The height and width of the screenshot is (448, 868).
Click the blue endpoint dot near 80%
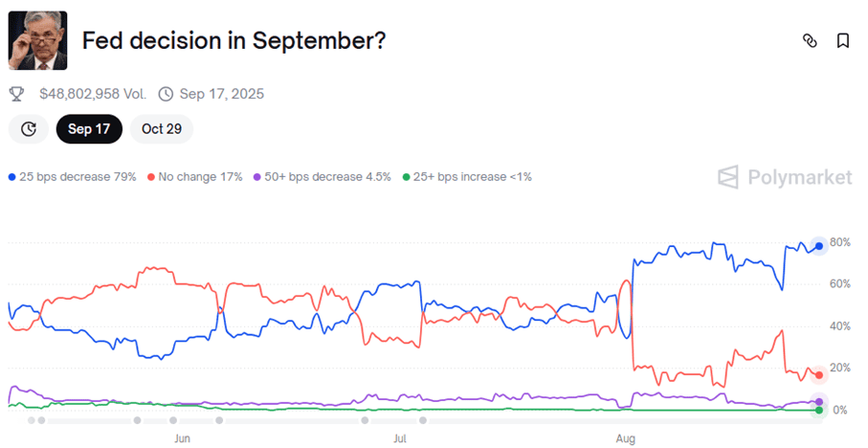click(x=819, y=246)
